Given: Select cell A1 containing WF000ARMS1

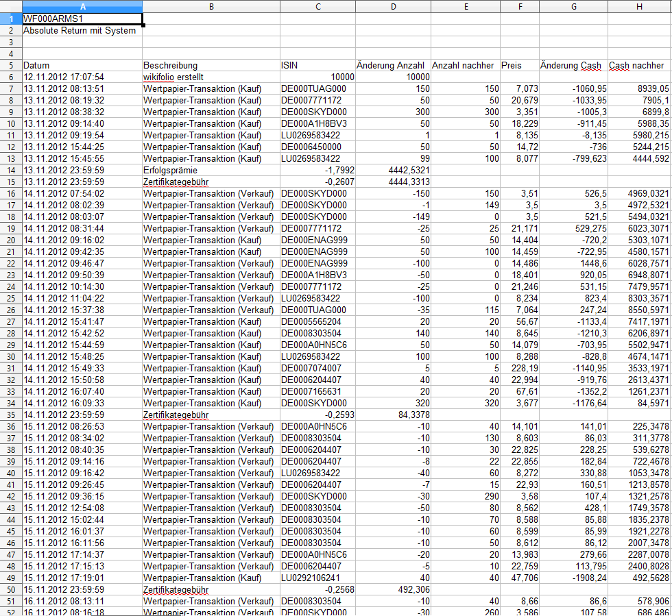Looking at the screenshot, I should point(82,19).
